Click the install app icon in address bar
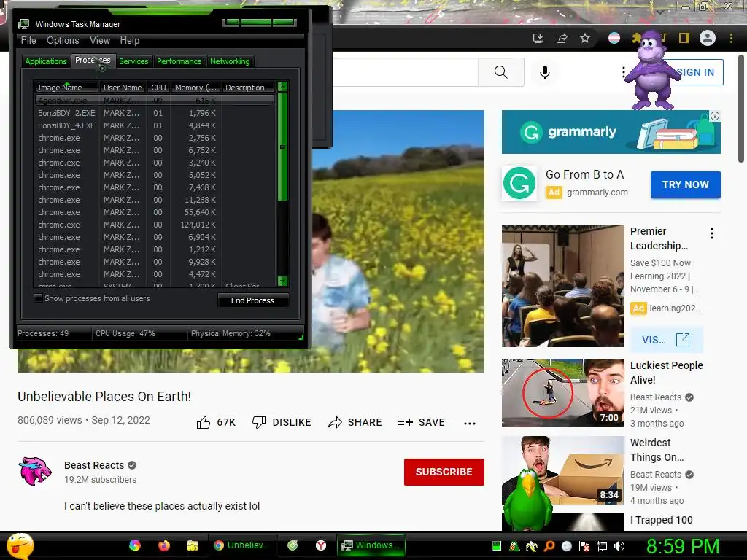 pos(538,38)
